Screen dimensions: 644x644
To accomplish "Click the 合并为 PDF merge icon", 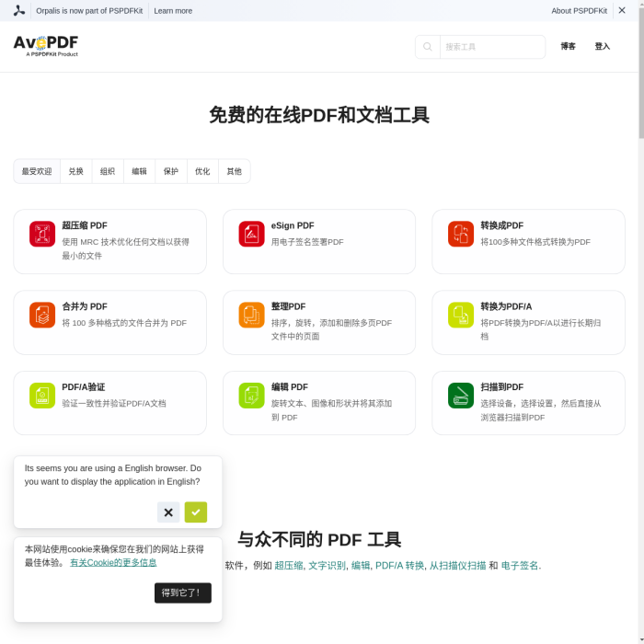I will (x=42, y=315).
